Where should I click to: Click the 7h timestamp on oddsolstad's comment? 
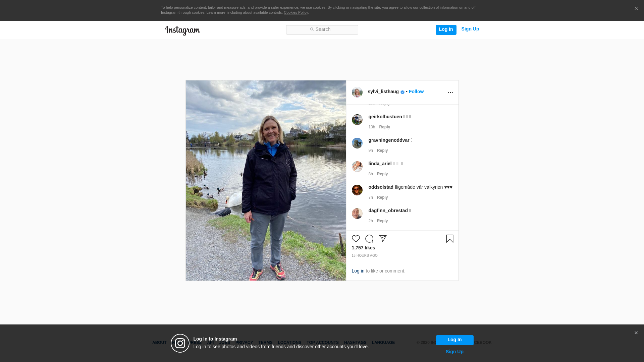371,197
